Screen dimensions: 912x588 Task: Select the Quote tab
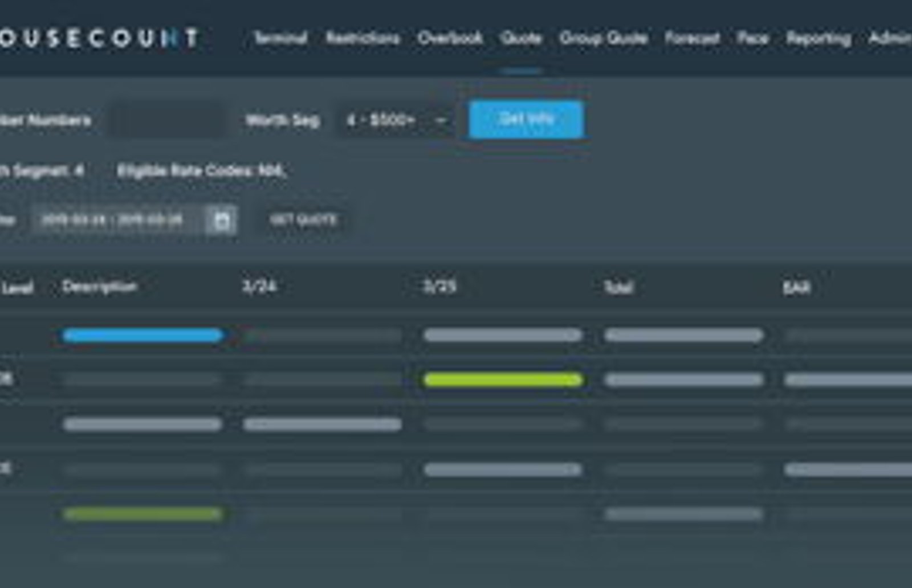pyautogui.click(x=520, y=38)
